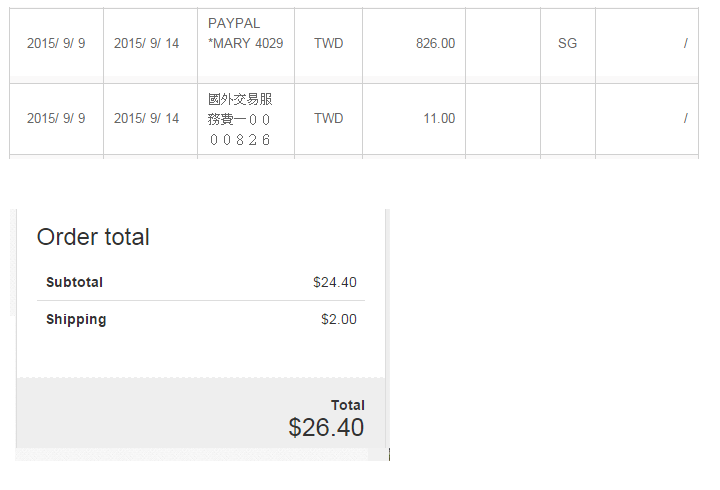Image resolution: width=720 pixels, height=490 pixels.
Task: Click the PAYPAL *MARY 4029 transaction description
Action: point(246,33)
